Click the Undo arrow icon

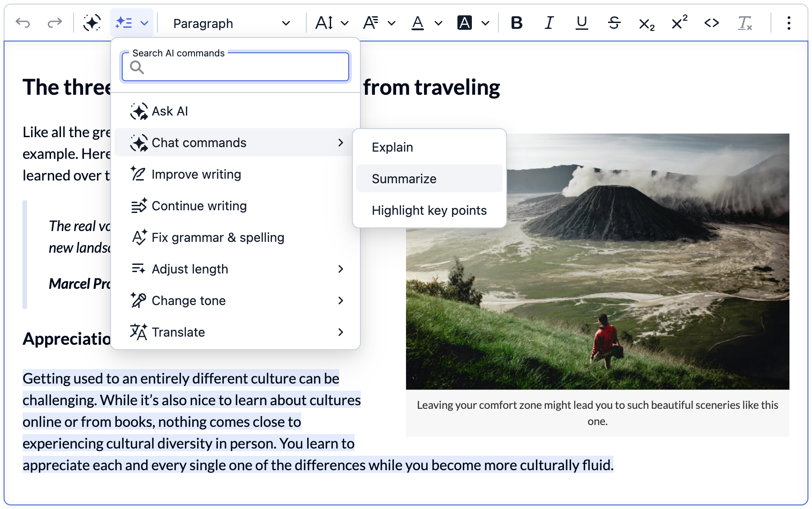(x=23, y=23)
